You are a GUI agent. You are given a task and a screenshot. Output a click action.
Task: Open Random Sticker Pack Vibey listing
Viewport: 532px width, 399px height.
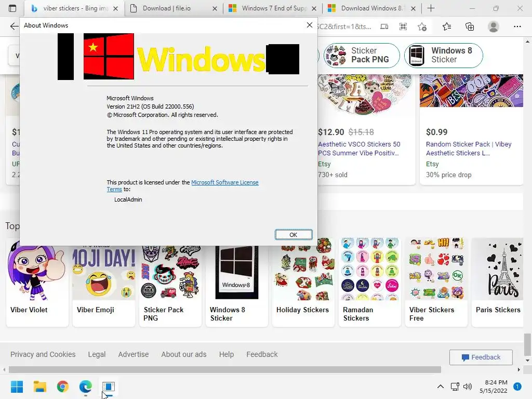click(x=469, y=149)
